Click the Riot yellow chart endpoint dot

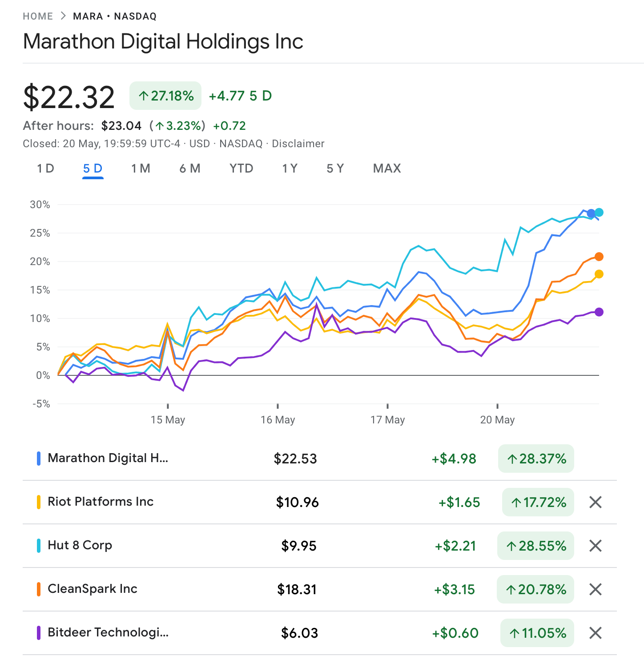tap(599, 274)
